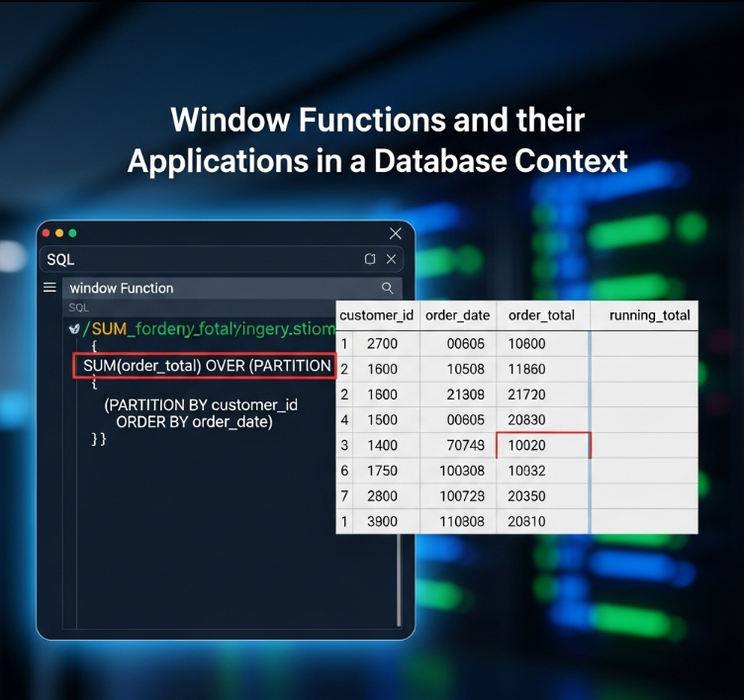This screenshot has width=744, height=700.
Task: Click the order_total column header
Action: pos(541,315)
